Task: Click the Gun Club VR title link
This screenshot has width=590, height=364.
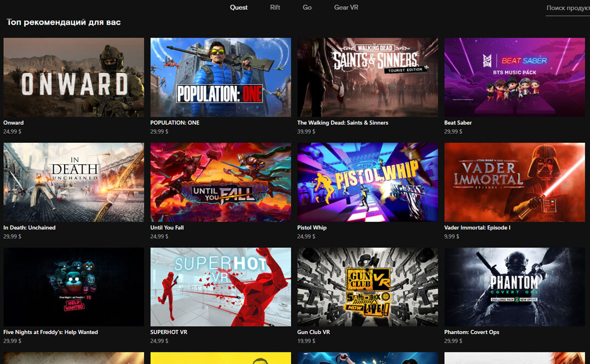Action: pos(314,332)
